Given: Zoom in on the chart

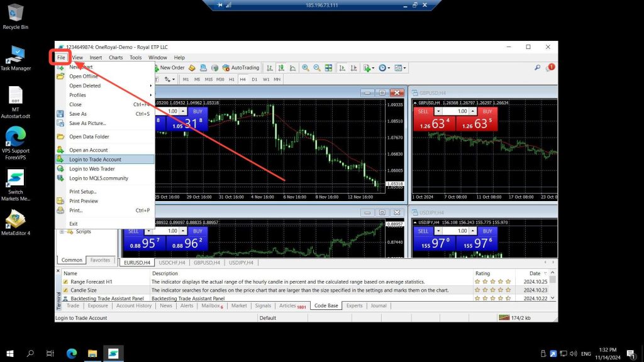Looking at the screenshot, I should [306, 68].
